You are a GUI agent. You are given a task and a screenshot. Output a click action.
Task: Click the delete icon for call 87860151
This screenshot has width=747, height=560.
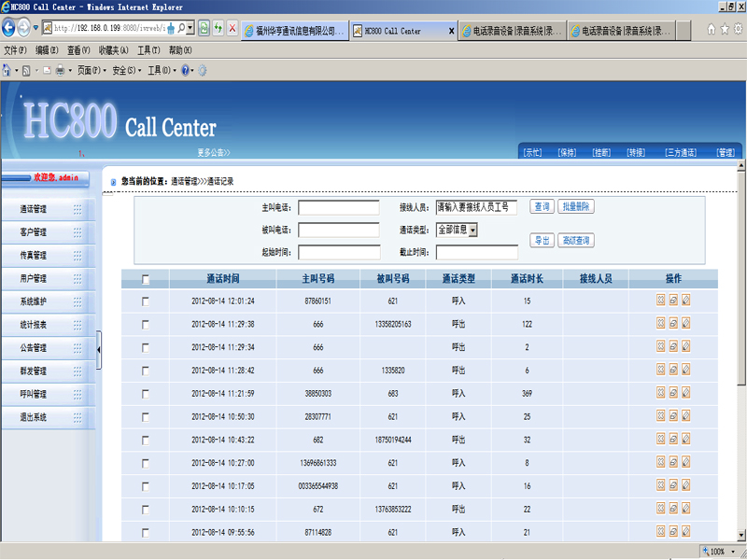[661, 301]
